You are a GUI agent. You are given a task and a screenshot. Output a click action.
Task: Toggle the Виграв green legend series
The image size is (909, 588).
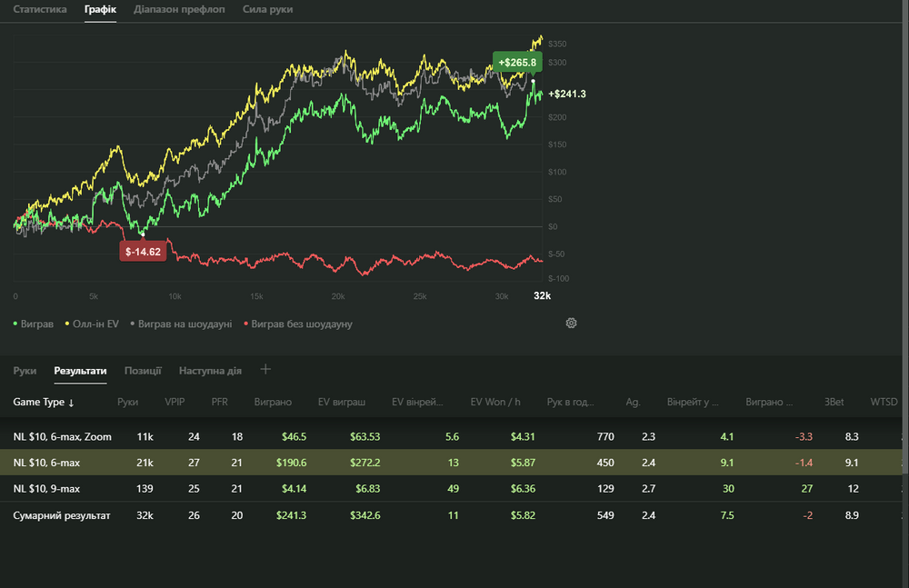point(35,324)
